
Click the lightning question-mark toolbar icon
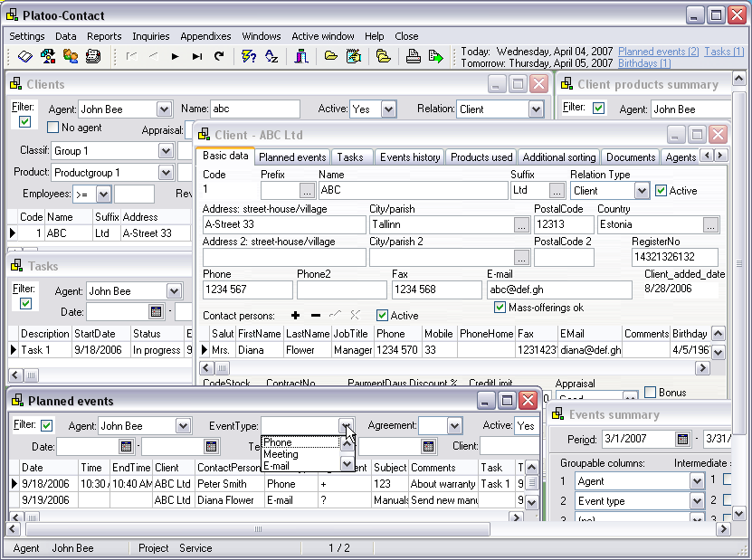tap(249, 56)
